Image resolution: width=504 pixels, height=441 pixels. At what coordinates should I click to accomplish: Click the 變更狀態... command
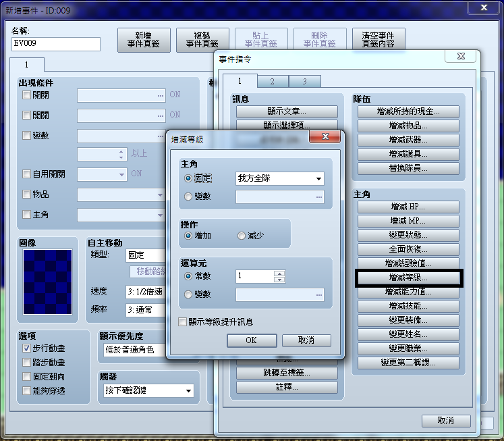coord(408,235)
